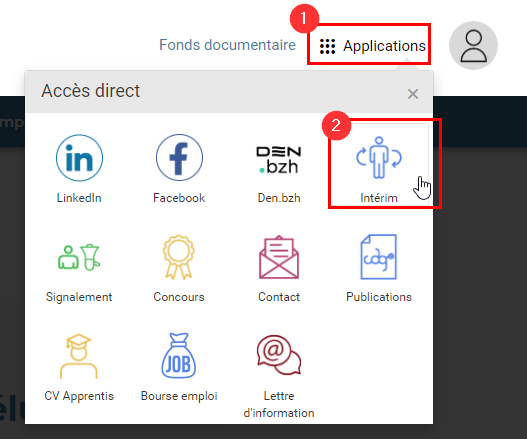Open the Den.bzh logo
The image size is (527, 439).
[279, 160]
